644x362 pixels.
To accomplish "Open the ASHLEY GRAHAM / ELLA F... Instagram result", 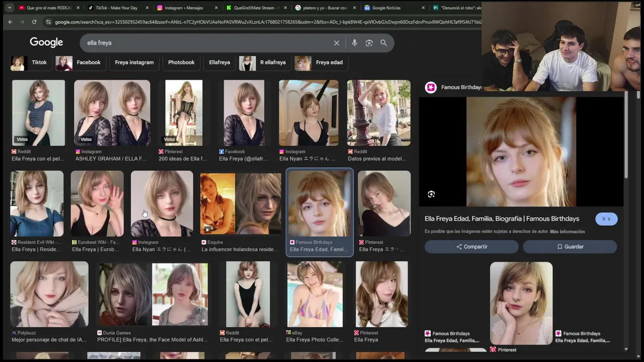I will pyautogui.click(x=112, y=113).
